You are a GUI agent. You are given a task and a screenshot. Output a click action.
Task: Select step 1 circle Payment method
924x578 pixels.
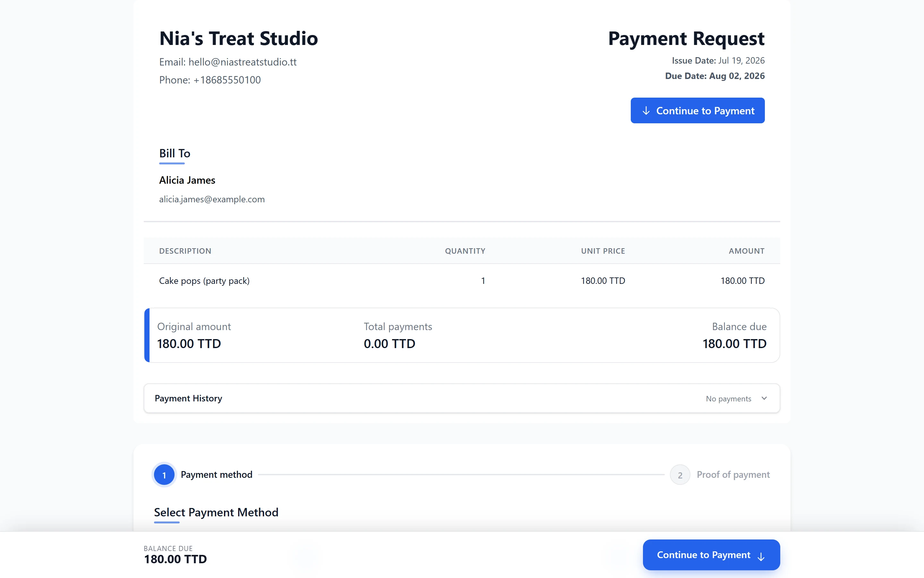164,475
